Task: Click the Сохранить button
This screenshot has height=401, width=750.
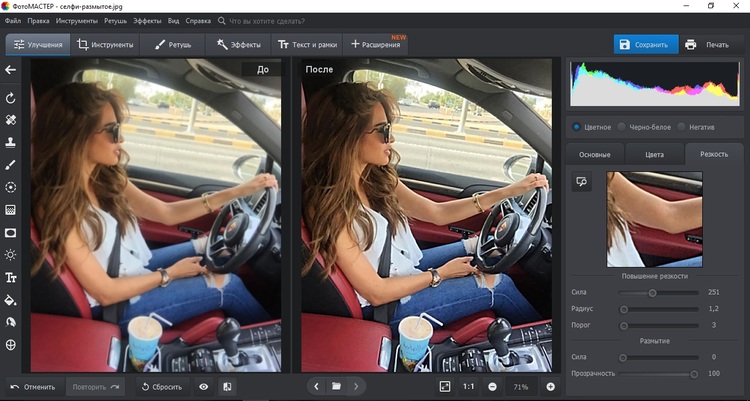Action: click(645, 45)
